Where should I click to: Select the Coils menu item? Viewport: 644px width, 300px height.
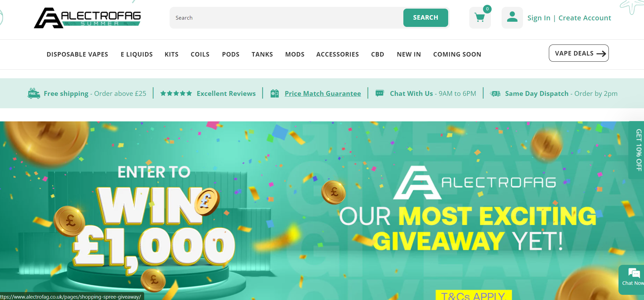200,54
